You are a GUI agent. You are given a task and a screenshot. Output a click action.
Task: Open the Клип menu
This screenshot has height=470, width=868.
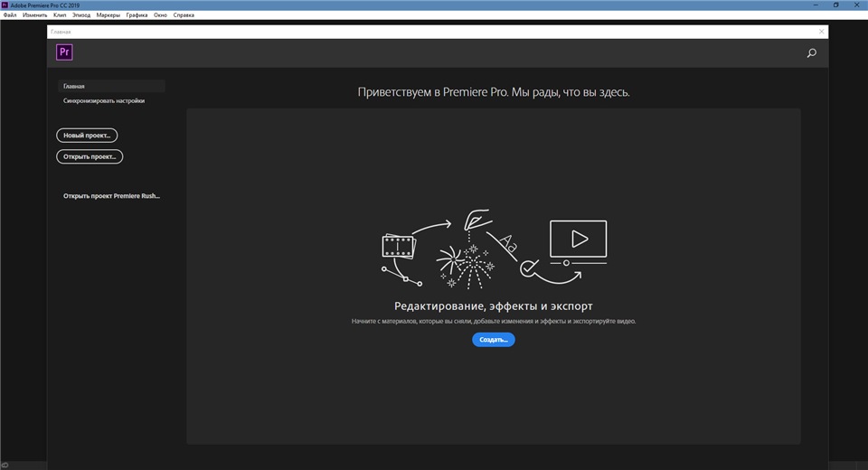tap(60, 15)
